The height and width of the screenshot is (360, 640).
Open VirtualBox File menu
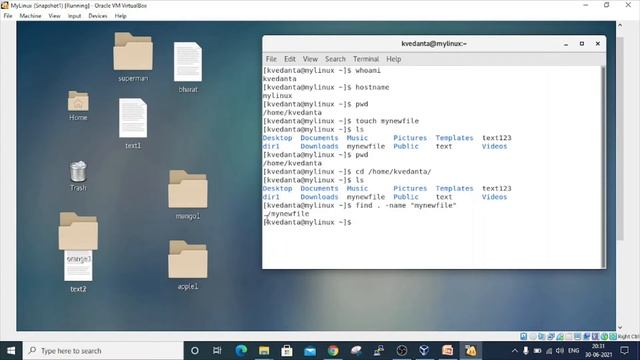coord(8,16)
